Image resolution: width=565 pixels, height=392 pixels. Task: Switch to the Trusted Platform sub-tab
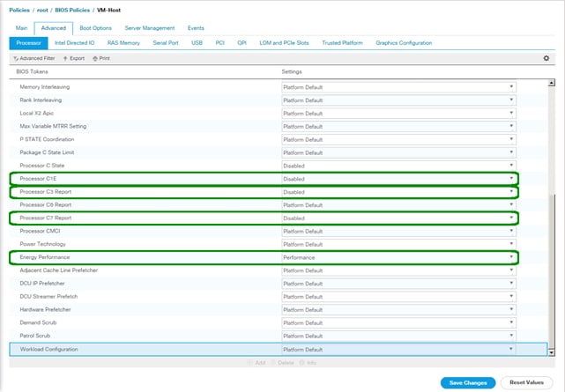(x=342, y=43)
